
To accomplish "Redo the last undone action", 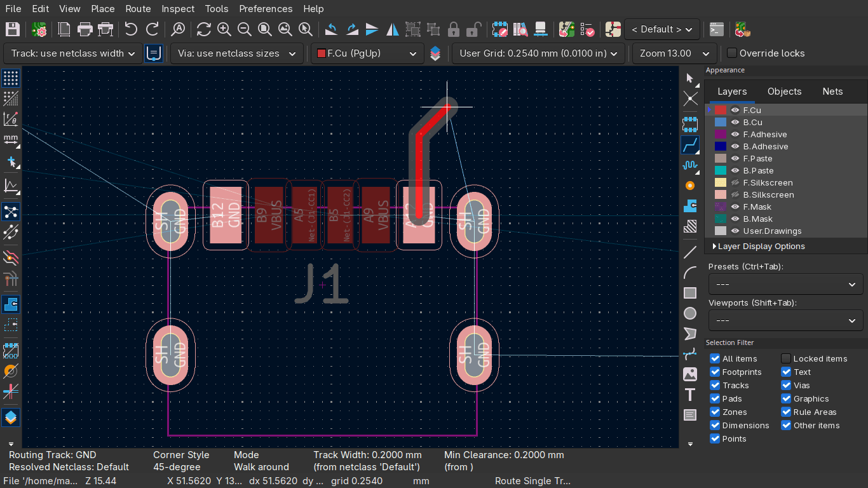I will (153, 29).
